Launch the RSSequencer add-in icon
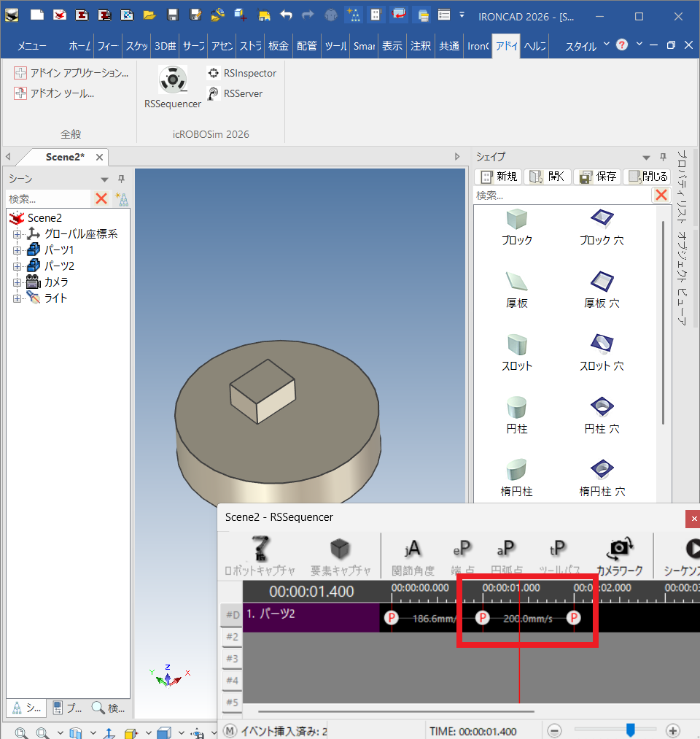 pos(173,80)
